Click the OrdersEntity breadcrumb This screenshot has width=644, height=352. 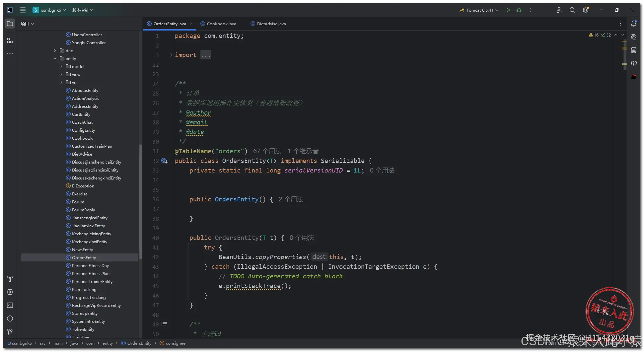(x=136, y=343)
